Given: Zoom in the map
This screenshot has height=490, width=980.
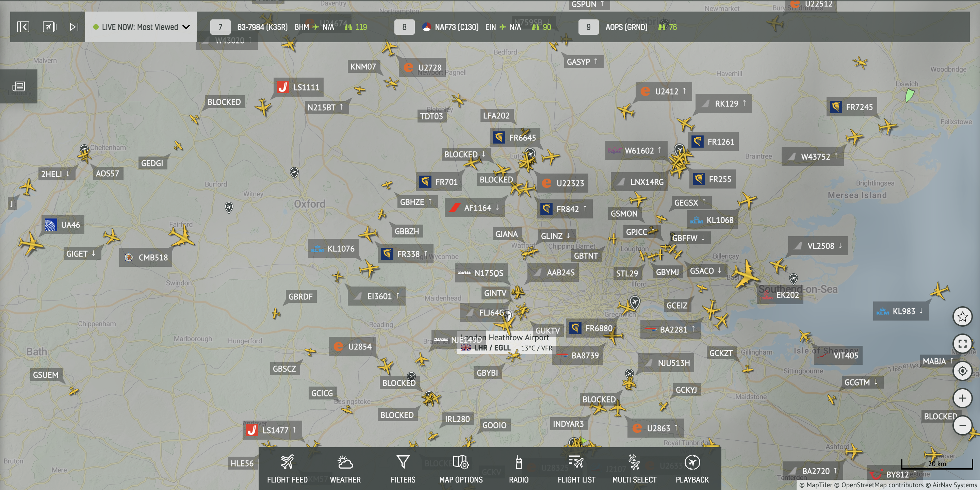Looking at the screenshot, I should tap(963, 398).
